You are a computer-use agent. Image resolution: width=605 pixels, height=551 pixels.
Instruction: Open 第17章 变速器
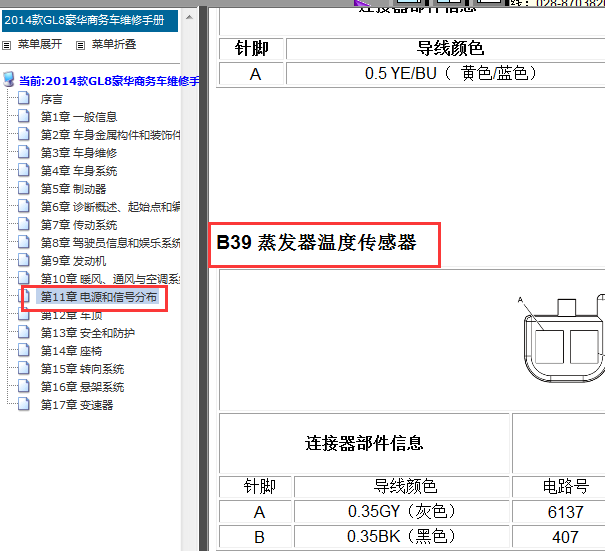tap(77, 405)
